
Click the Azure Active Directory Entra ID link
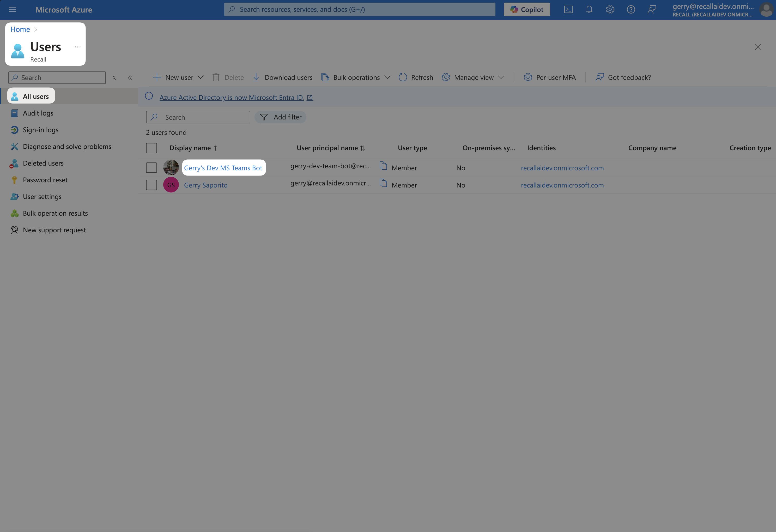click(231, 97)
